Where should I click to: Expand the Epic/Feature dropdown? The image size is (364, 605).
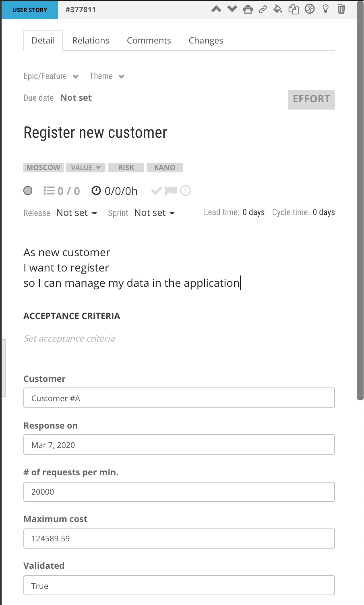point(51,76)
